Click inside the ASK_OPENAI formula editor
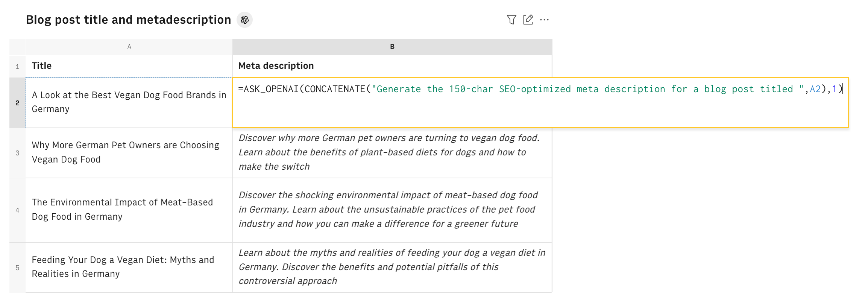The height and width of the screenshot is (307, 868). 540,103
